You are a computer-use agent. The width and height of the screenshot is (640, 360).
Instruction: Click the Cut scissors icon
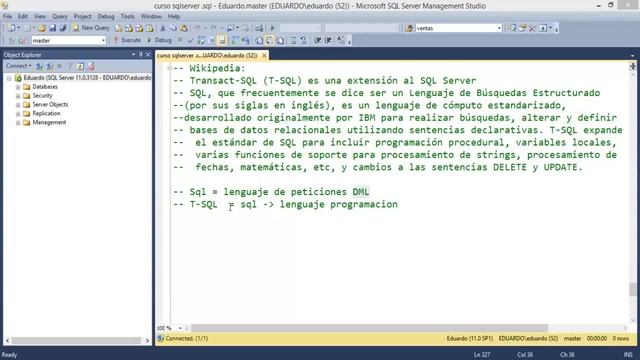[x=162, y=28]
